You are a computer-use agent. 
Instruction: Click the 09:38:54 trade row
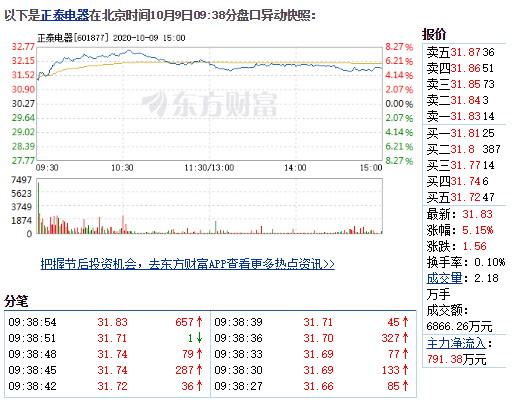(x=106, y=322)
